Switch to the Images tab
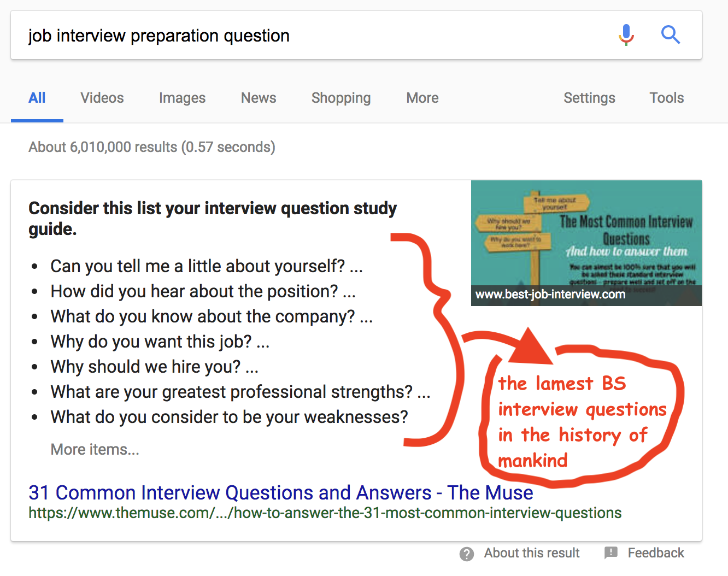 [x=182, y=98]
